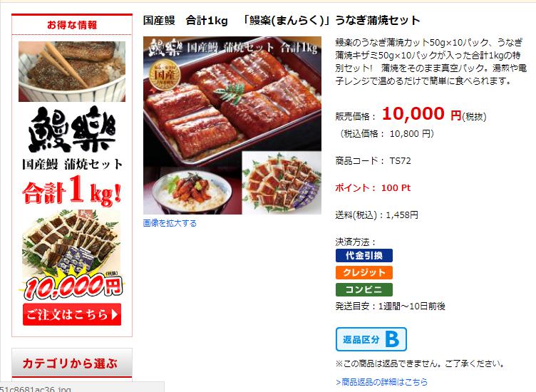Click the 鰻楽 calligraphy logo in sidebar

click(x=72, y=129)
